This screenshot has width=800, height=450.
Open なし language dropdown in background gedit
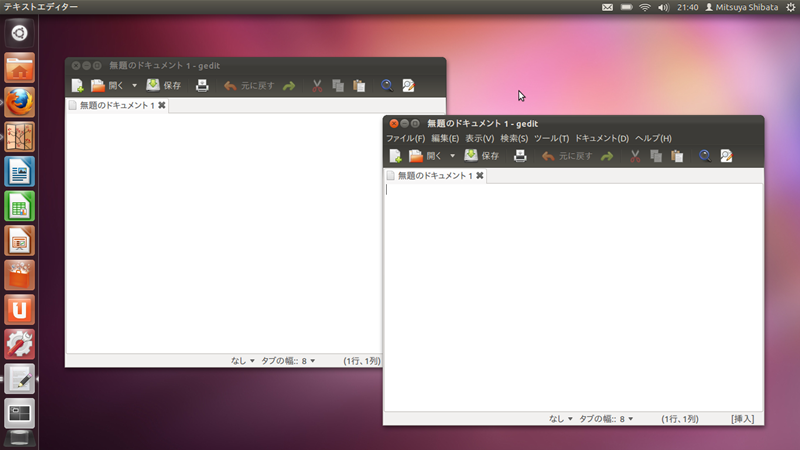pyautogui.click(x=243, y=361)
